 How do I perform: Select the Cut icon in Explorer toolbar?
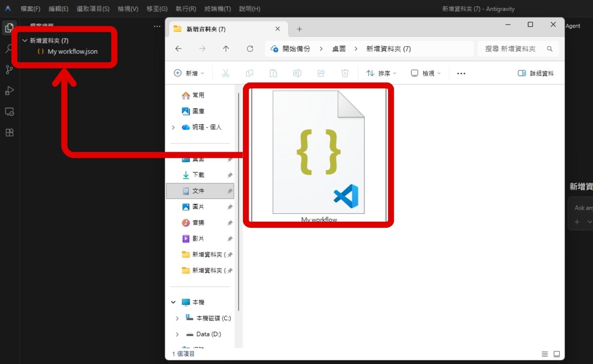[225, 73]
